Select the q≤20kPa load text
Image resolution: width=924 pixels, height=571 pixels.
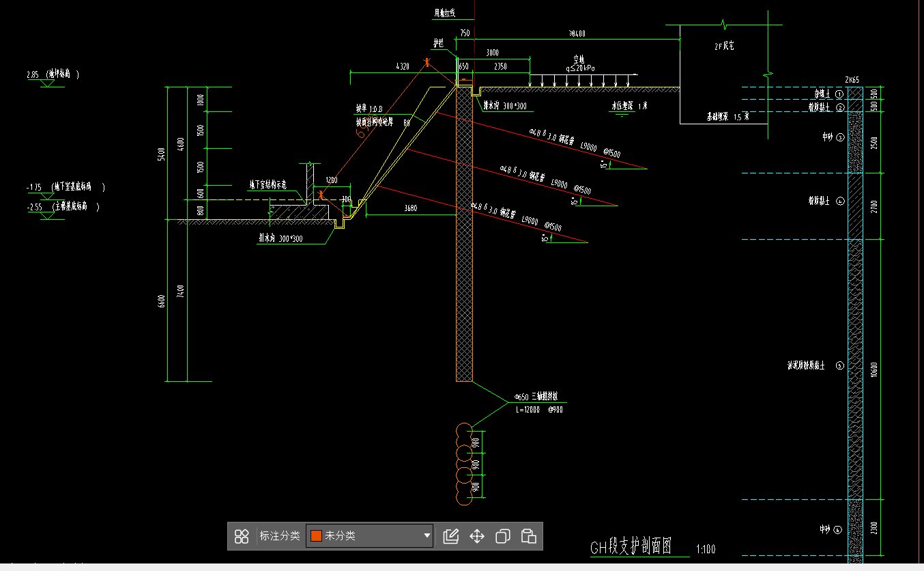[x=580, y=68]
